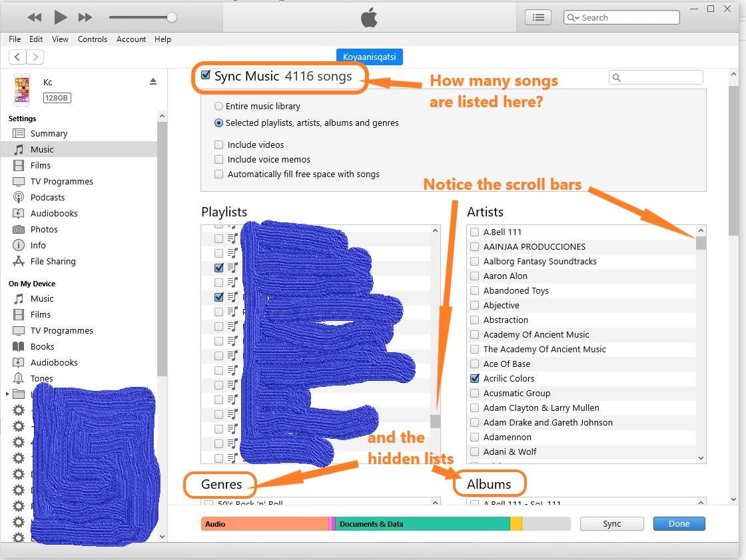
Task: Open the View menu
Action: point(60,39)
